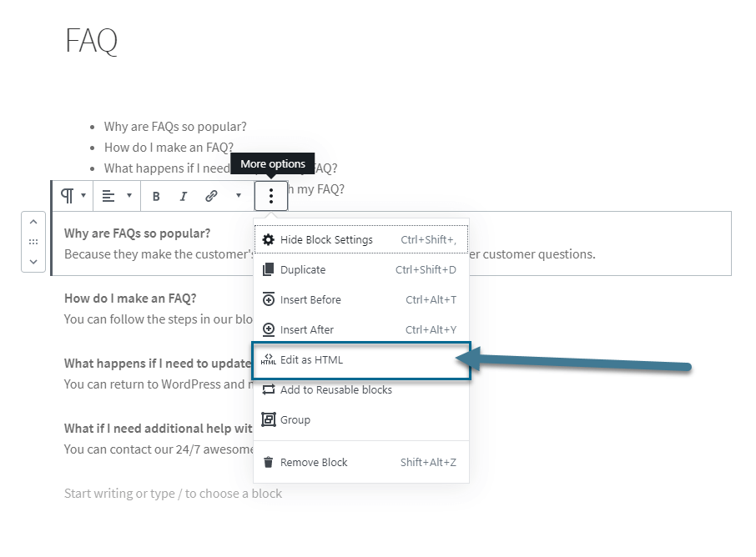The height and width of the screenshot is (557, 756).
Task: Click the More options three-dot button
Action: click(x=271, y=196)
